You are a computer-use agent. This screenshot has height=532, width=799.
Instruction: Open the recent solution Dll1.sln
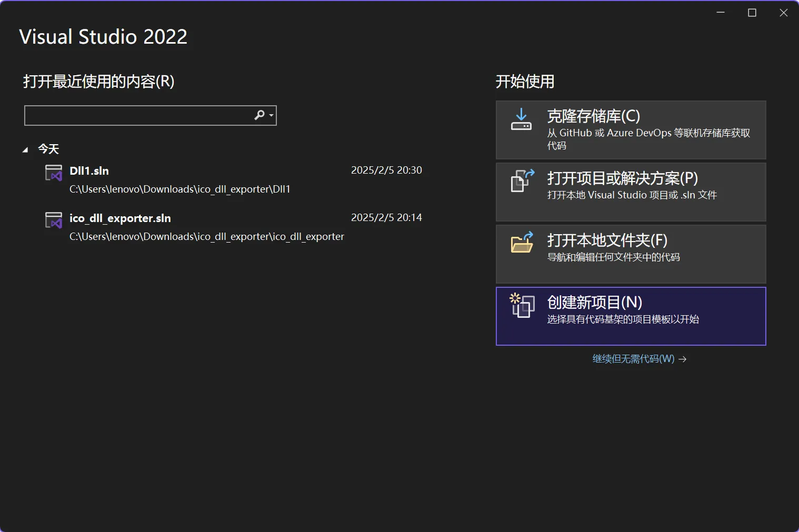pos(89,171)
